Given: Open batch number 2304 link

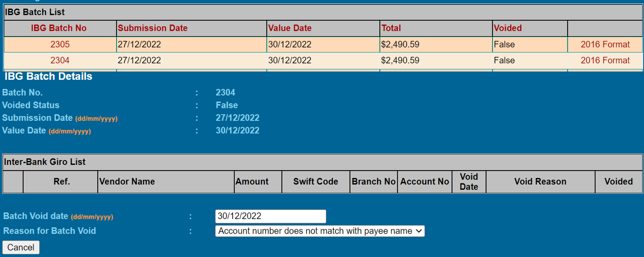Looking at the screenshot, I should click(x=60, y=61).
